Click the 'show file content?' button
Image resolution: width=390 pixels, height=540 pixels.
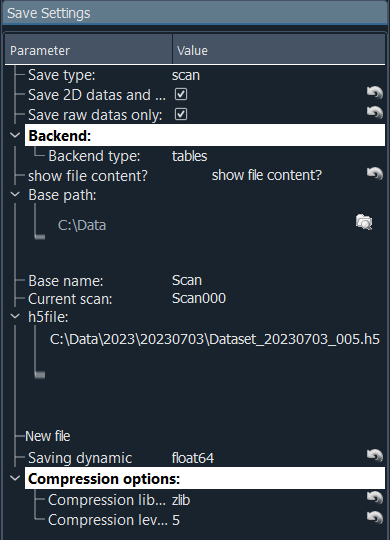point(267,175)
